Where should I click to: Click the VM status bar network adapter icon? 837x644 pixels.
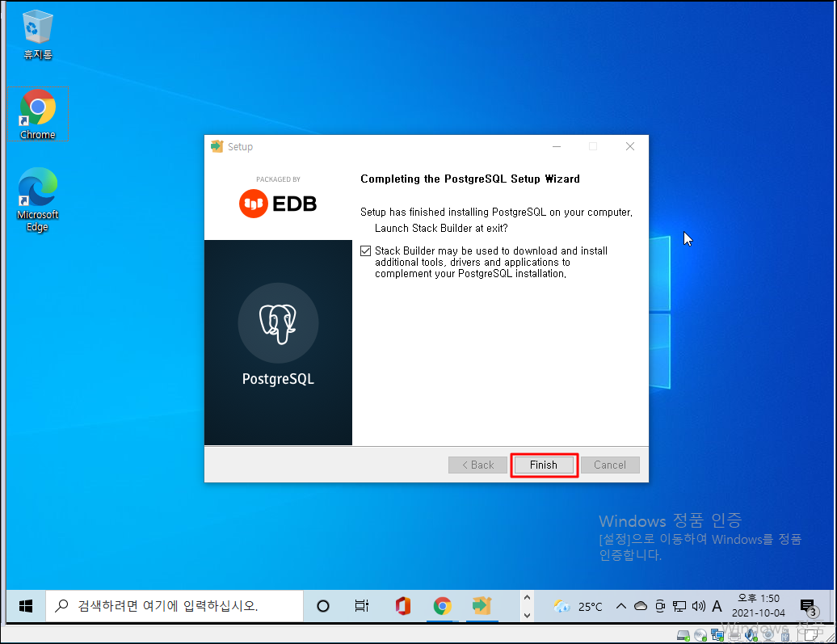point(717,635)
